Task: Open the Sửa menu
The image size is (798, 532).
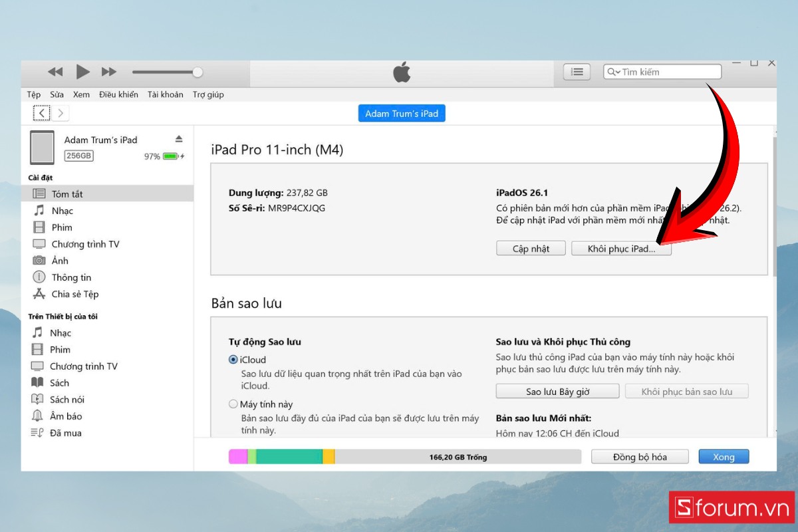Action: [x=57, y=94]
